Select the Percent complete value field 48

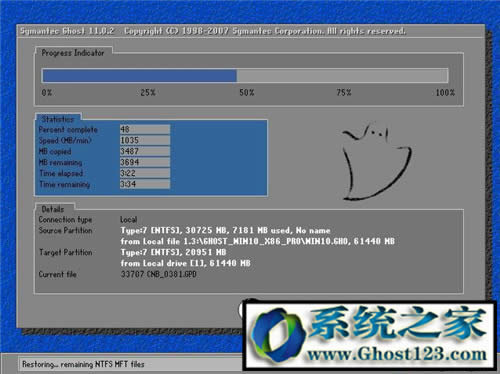[x=145, y=129]
